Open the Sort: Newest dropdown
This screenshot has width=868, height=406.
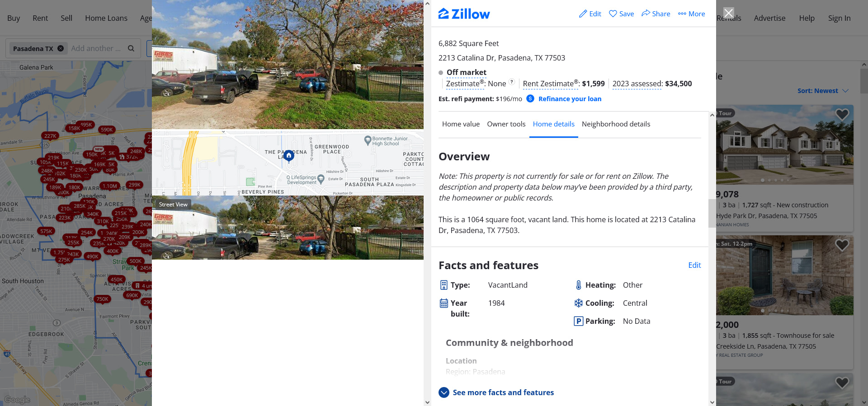point(823,91)
